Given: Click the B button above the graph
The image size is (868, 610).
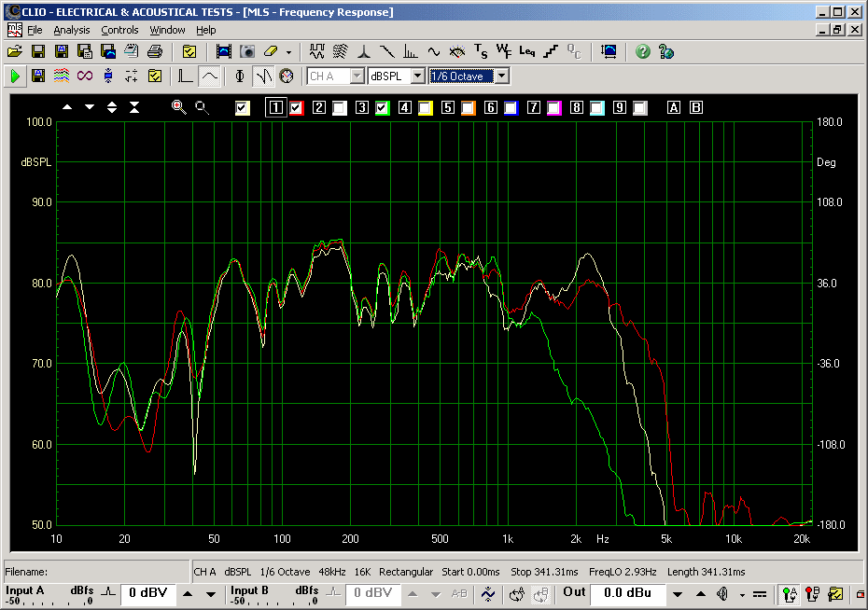Looking at the screenshot, I should [696, 108].
